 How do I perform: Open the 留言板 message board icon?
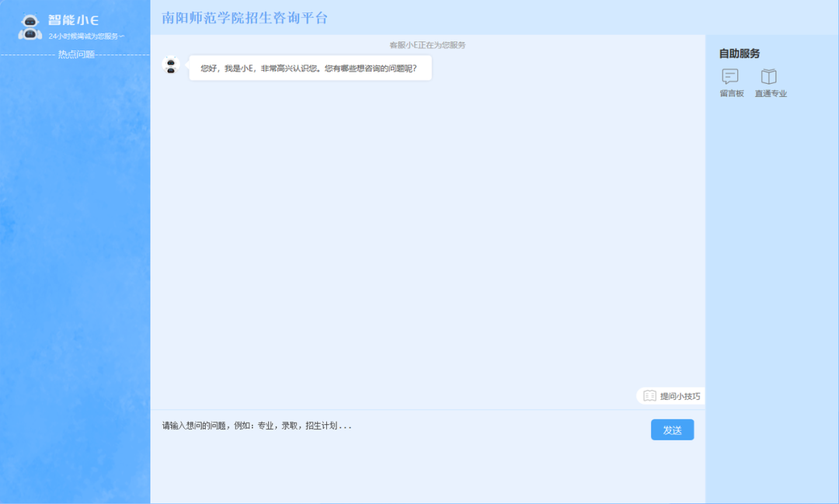730,77
